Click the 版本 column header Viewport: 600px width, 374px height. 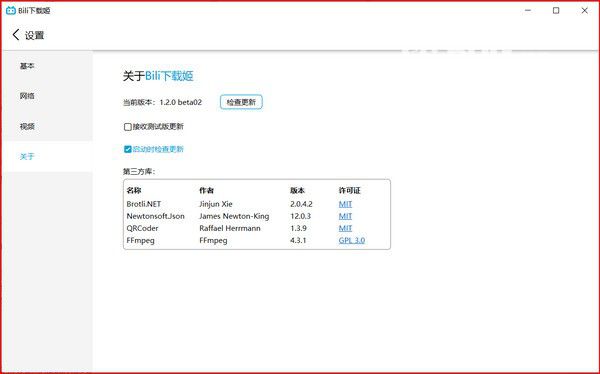[297, 190]
